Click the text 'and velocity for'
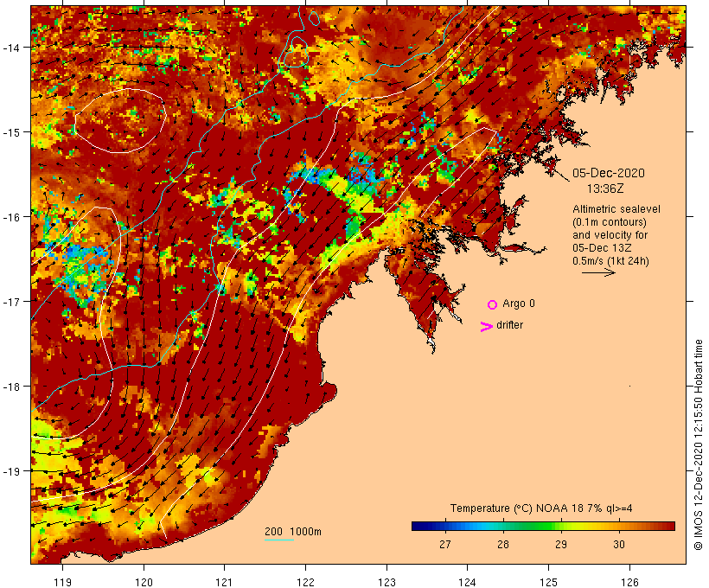 (x=610, y=235)
